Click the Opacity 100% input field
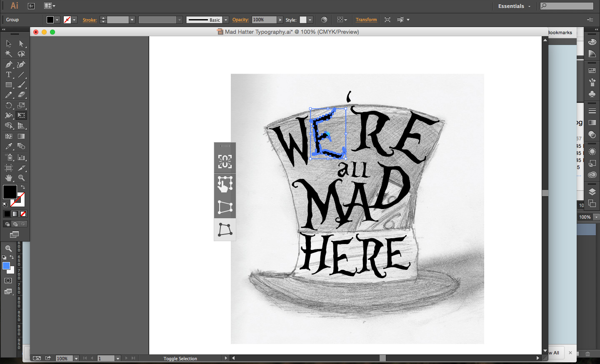The width and height of the screenshot is (600, 364). (x=264, y=20)
